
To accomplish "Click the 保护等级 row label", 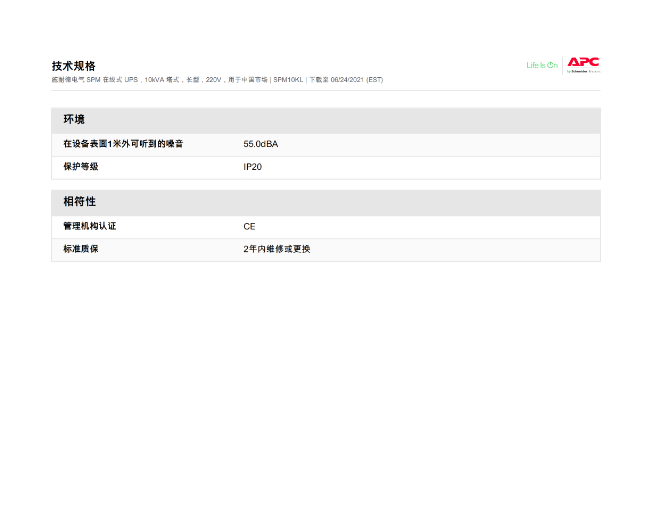I will [81, 167].
